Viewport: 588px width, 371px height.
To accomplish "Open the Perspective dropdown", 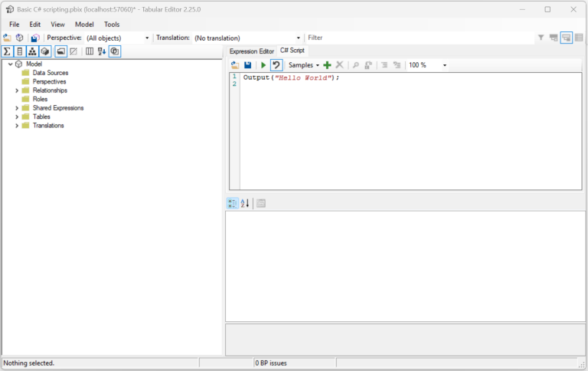I will (x=147, y=38).
